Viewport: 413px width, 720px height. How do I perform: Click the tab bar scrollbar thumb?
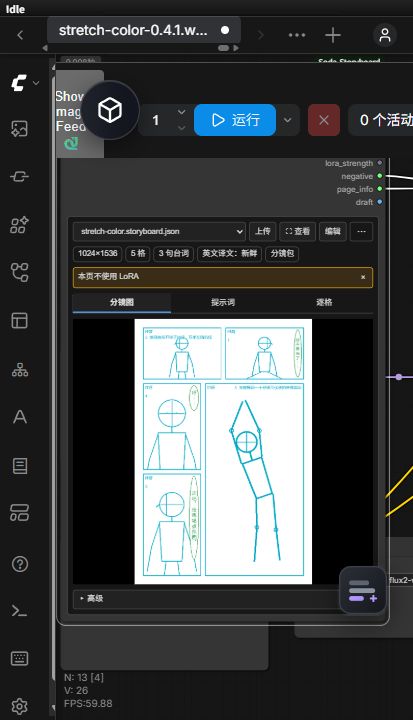[x=223, y=48]
